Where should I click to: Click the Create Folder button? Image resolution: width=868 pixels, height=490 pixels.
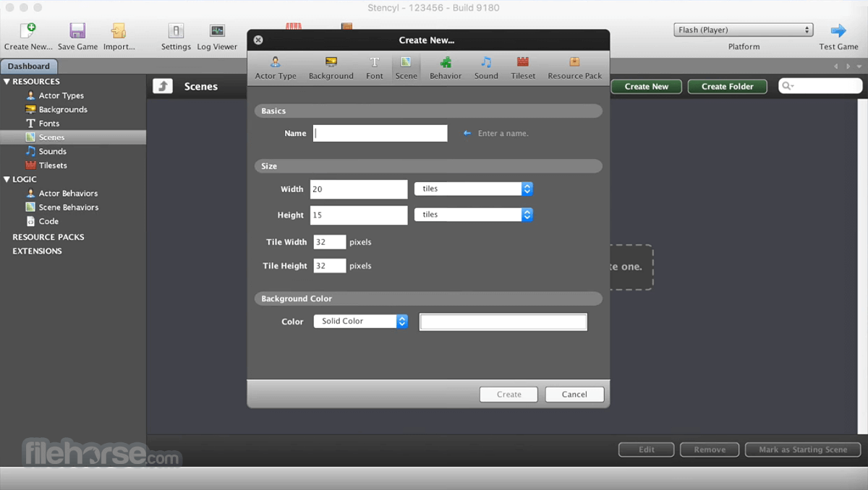point(728,86)
